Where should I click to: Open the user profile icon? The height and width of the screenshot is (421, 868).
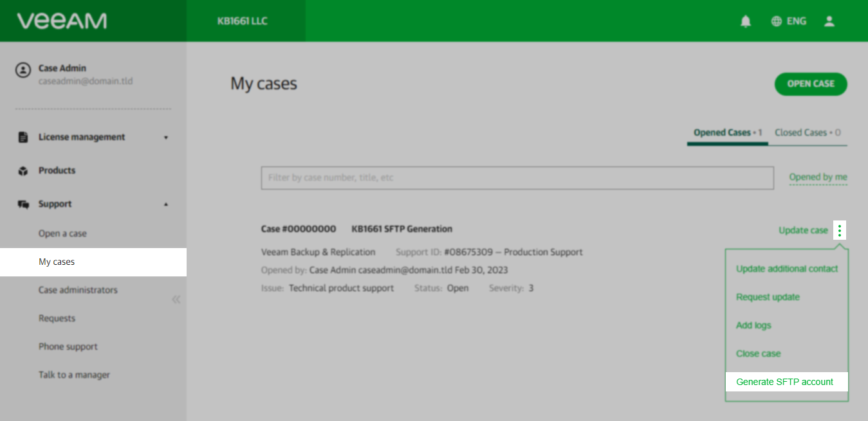pyautogui.click(x=829, y=21)
